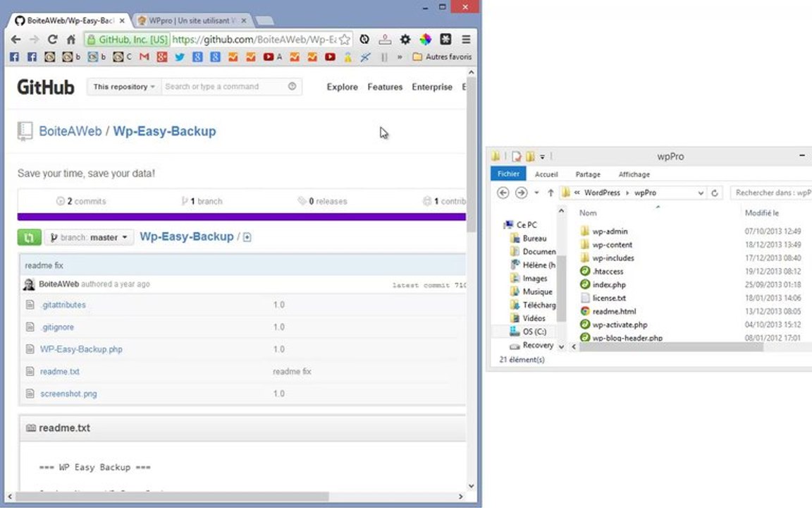Sort by the Nom column header

coord(588,212)
